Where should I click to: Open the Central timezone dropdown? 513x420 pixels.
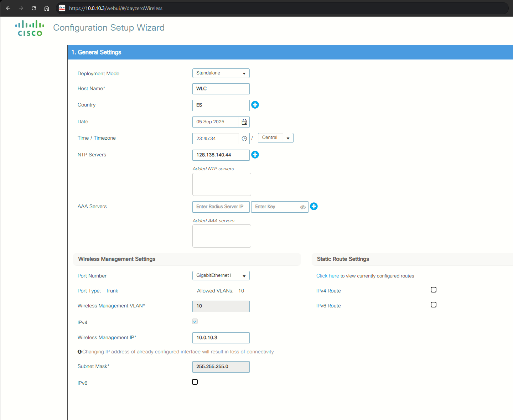coord(276,138)
